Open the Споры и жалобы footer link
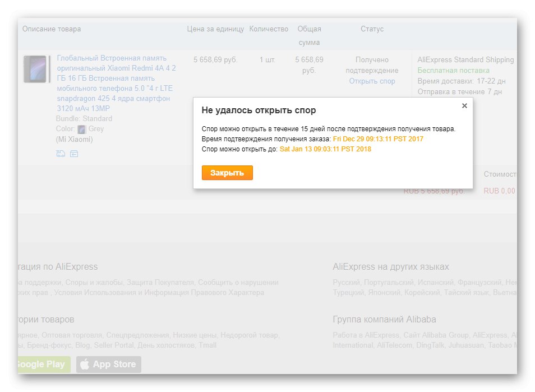The image size is (535, 392). pos(94,283)
